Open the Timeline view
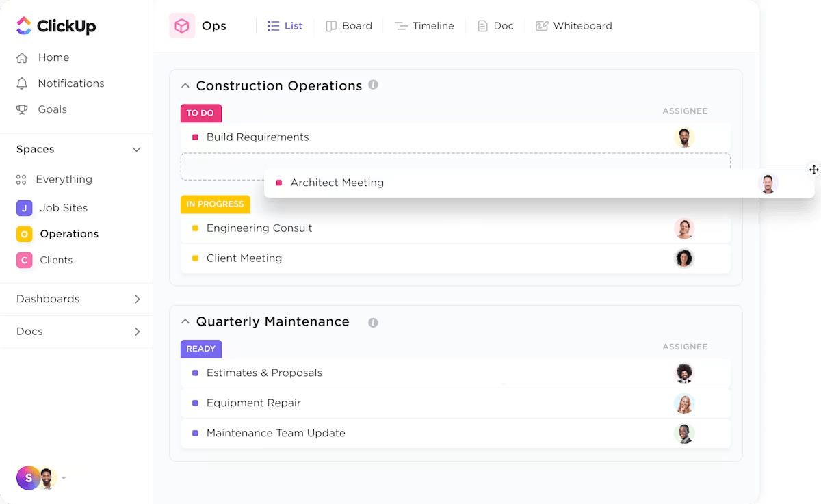The height and width of the screenshot is (504, 821). [424, 25]
